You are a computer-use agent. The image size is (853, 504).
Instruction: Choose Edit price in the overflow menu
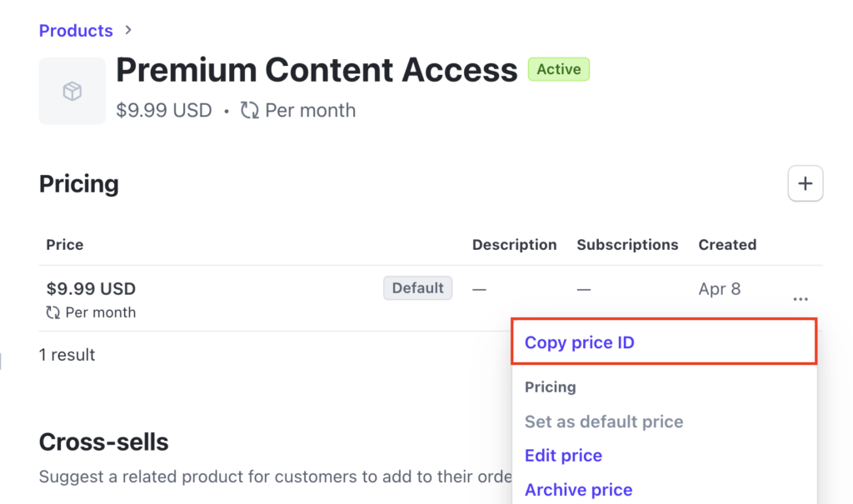(563, 456)
